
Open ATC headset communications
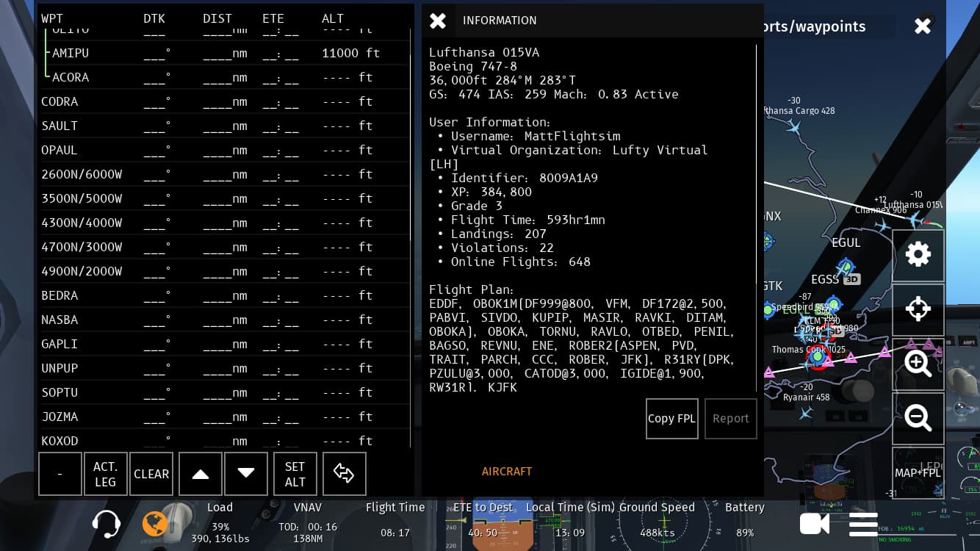pos(107,524)
